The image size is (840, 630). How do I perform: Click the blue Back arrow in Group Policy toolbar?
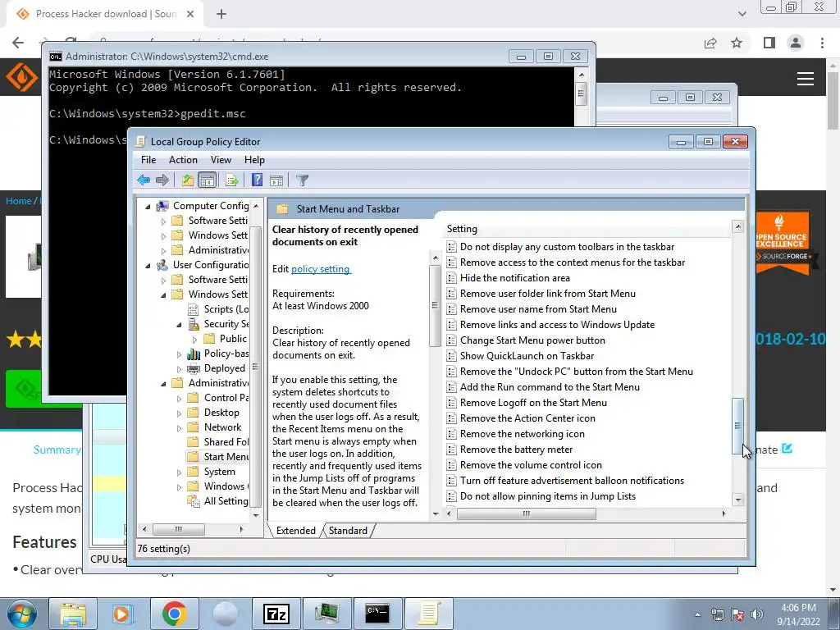click(x=144, y=180)
